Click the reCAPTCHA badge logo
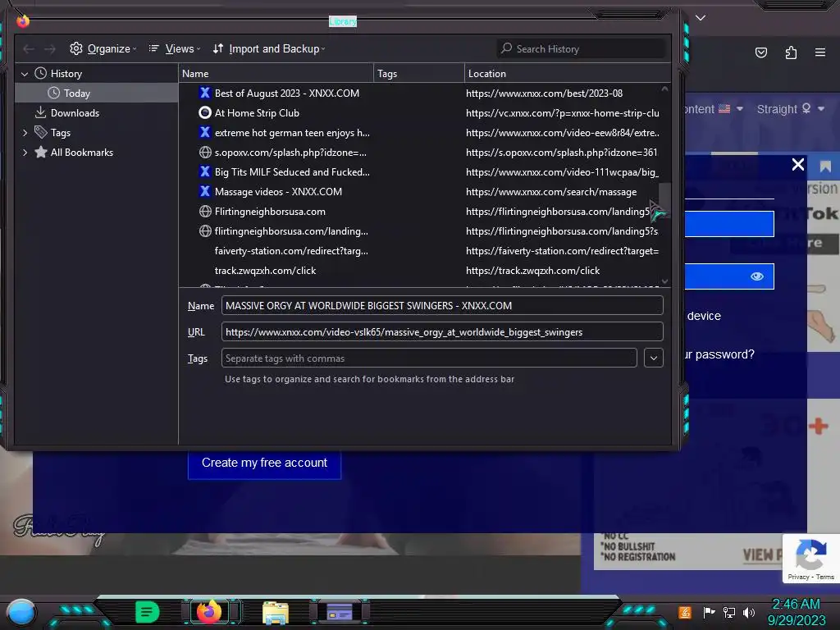This screenshot has width=840, height=630. tap(811, 555)
